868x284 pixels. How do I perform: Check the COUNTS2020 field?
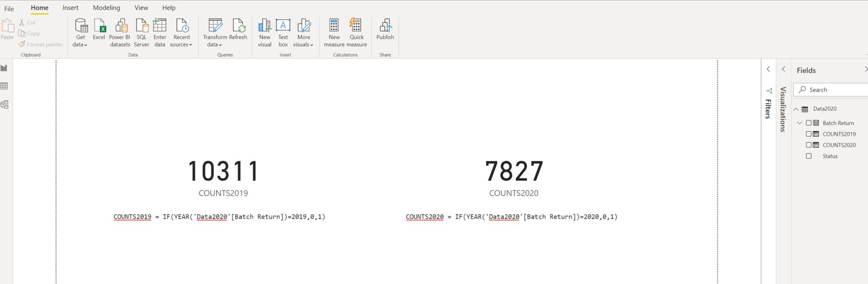click(809, 145)
